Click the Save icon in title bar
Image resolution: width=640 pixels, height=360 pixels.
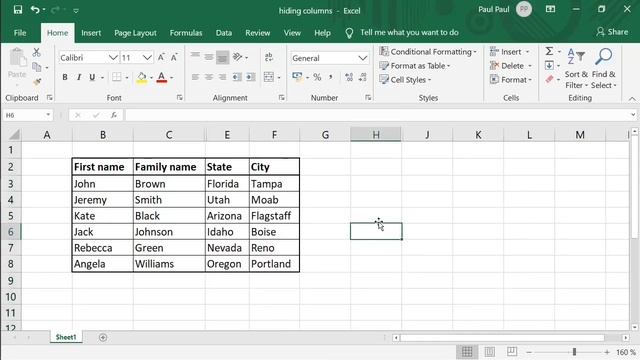(18, 9)
